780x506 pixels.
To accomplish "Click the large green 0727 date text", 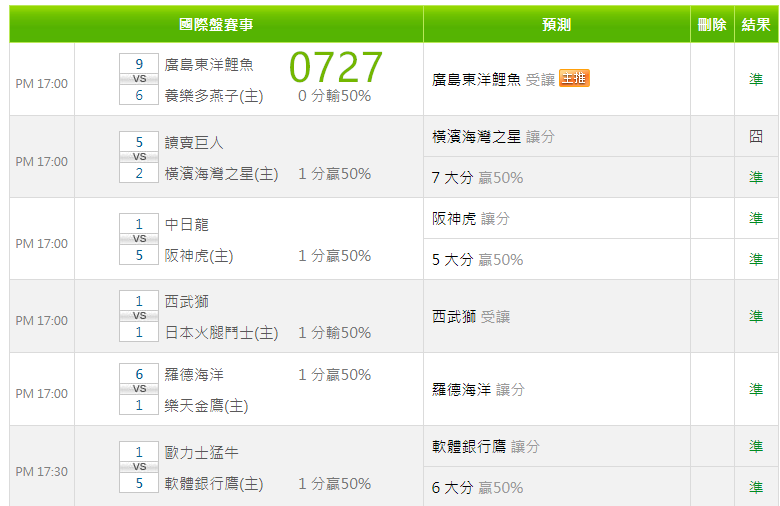I will coord(336,67).
